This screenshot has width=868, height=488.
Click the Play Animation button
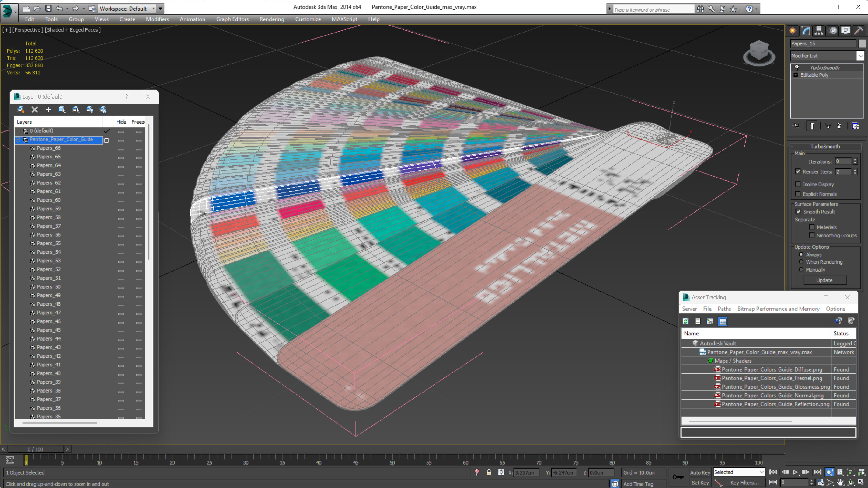click(795, 472)
